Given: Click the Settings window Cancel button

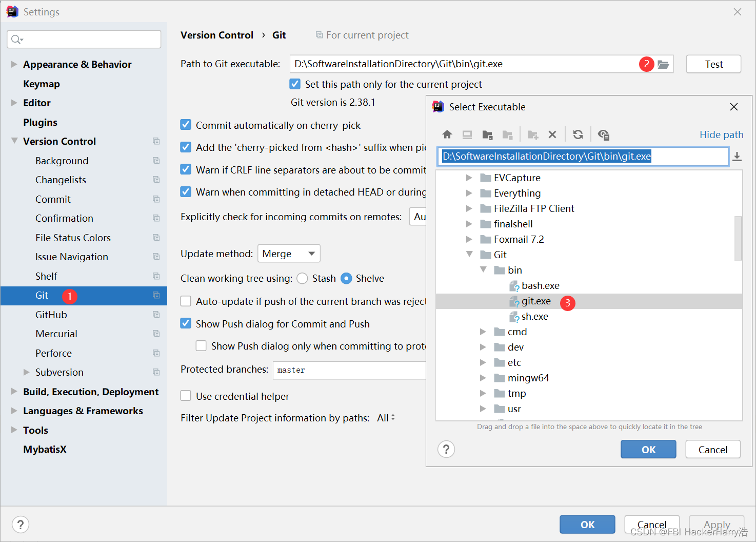Looking at the screenshot, I should tap(652, 525).
